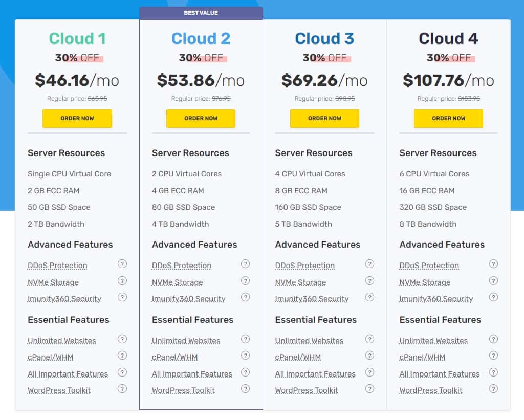Viewport: 524px width, 420px height.
Task: Click help icon beside Cloud 1 DDoS Protection
Action: [122, 264]
